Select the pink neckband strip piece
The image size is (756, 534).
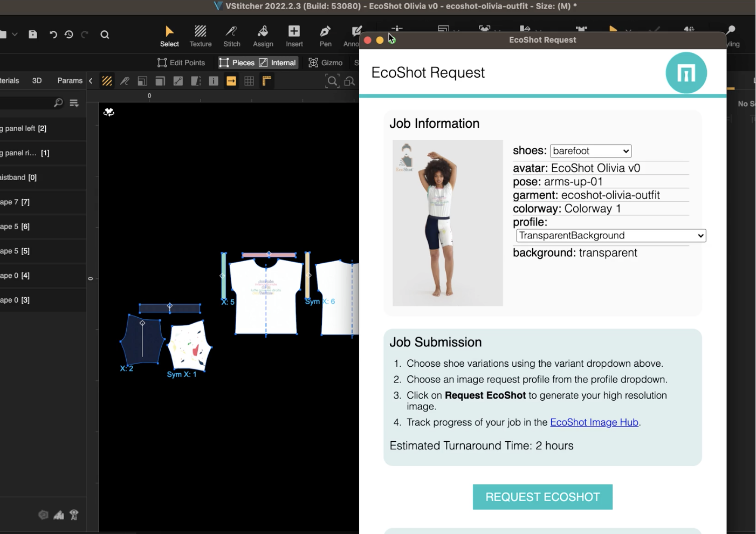pyautogui.click(x=269, y=255)
